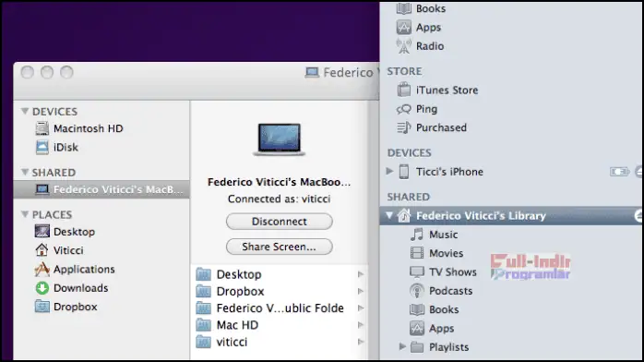Screen dimensions: 644x362
Task: Expand the Desktop folder arrow in Finder column
Action: (361, 274)
